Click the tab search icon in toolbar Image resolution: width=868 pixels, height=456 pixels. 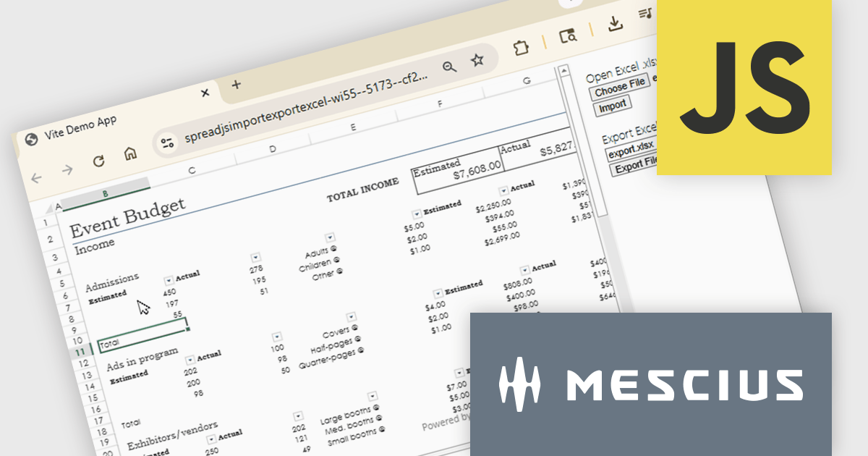coord(568,35)
